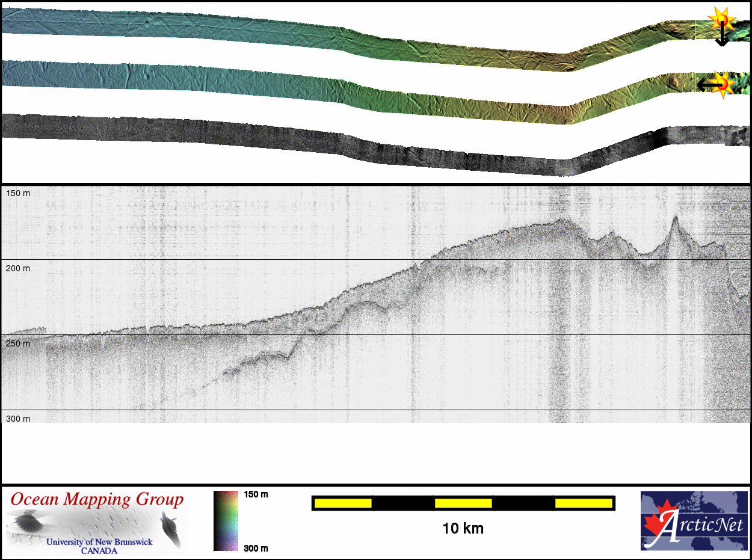
Task: Click the 300 m depth label on profile
Action: (18, 419)
